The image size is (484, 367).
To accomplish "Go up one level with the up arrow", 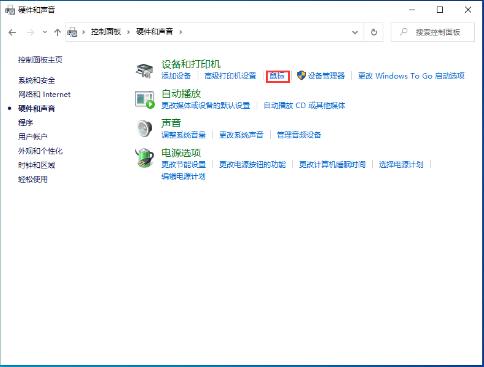I will click(x=57, y=32).
